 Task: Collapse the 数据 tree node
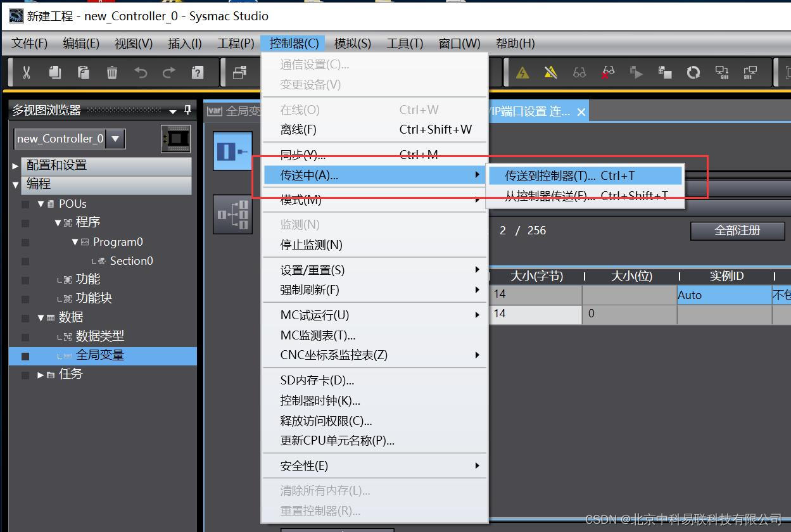pyautogui.click(x=41, y=317)
